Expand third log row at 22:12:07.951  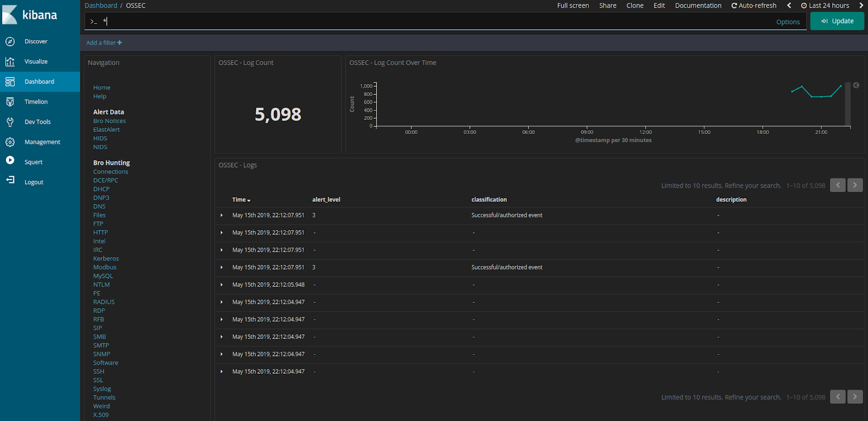tap(221, 250)
